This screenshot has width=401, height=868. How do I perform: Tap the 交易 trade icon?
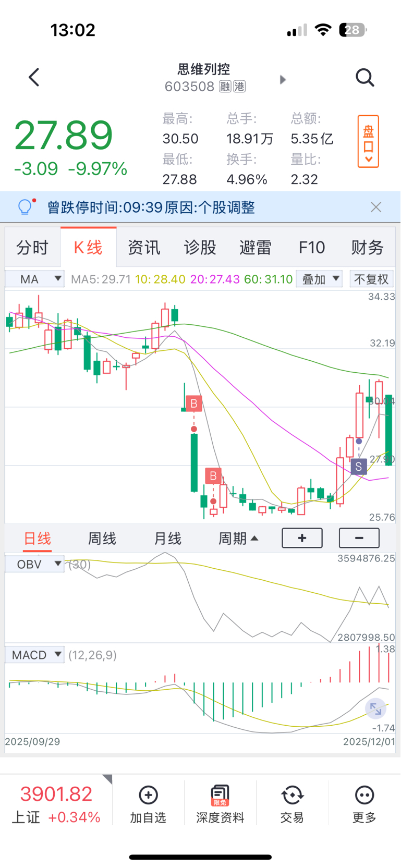pyautogui.click(x=292, y=796)
